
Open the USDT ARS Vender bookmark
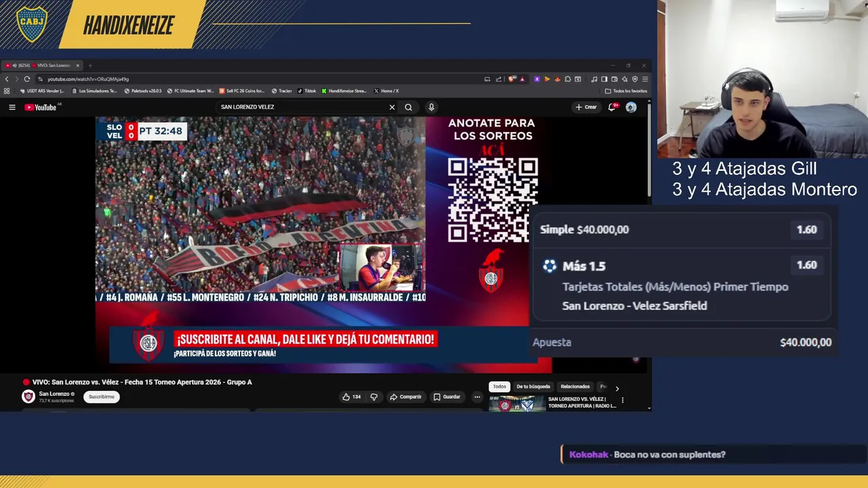click(42, 91)
